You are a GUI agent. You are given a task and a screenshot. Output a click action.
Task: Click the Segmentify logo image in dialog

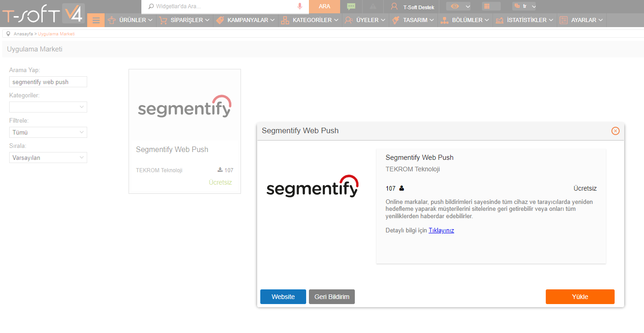313,186
